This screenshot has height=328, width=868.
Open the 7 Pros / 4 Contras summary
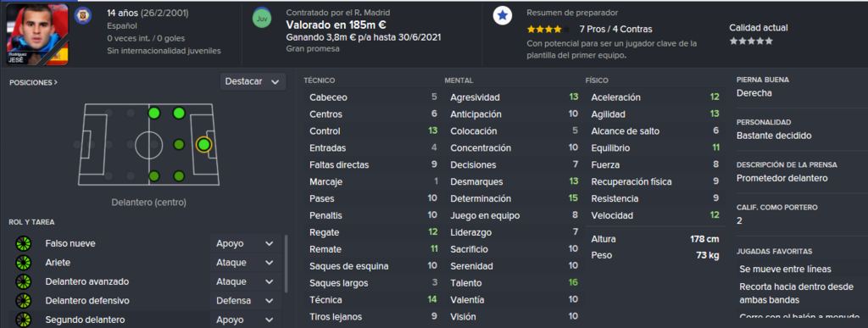[615, 30]
